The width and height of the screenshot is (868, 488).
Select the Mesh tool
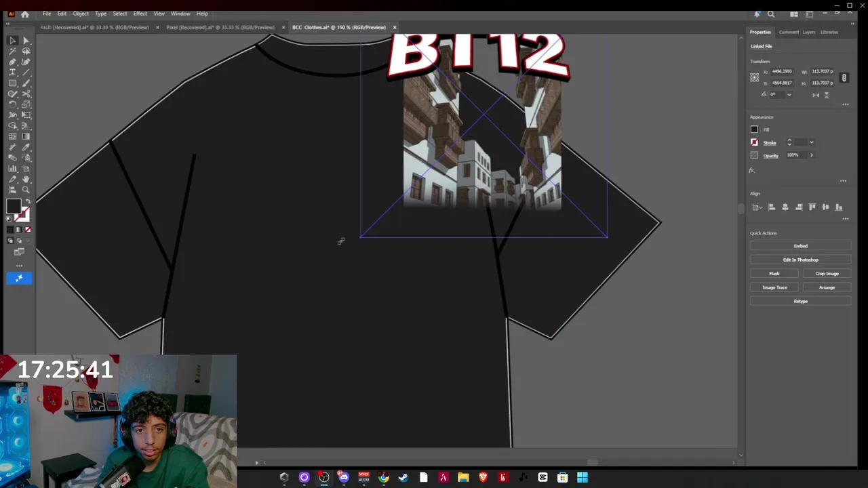(x=13, y=137)
